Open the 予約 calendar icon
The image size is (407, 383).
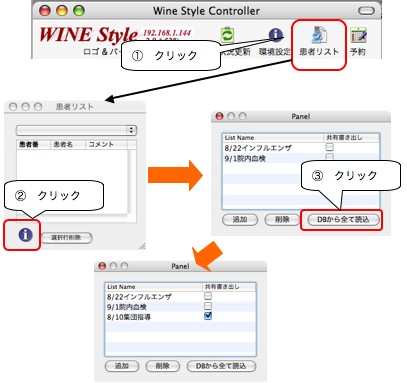coord(358,35)
